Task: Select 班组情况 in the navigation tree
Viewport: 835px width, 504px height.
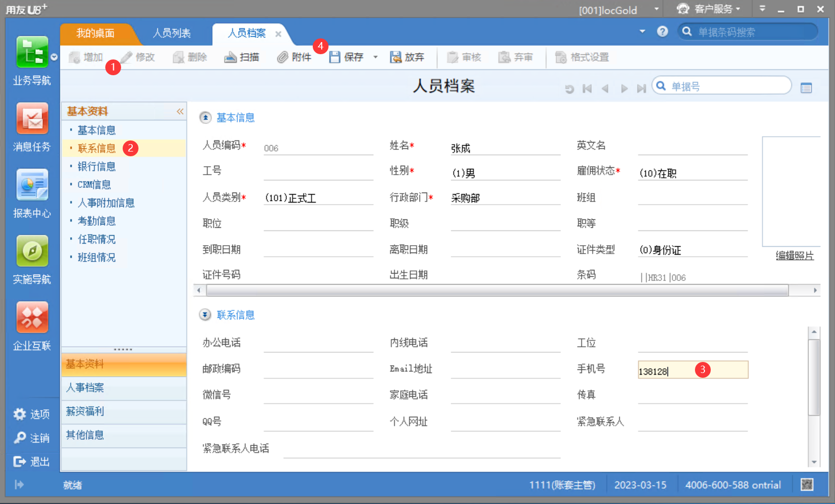Action: (x=96, y=257)
